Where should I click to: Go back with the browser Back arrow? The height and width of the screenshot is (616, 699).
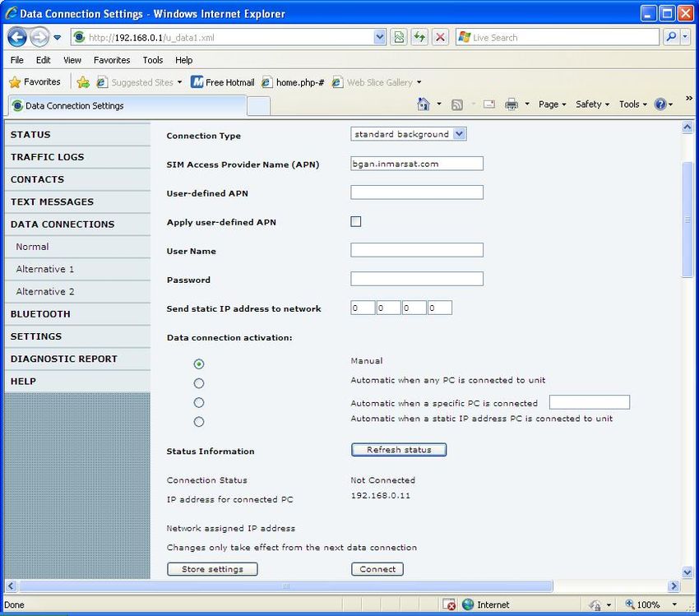[17, 37]
